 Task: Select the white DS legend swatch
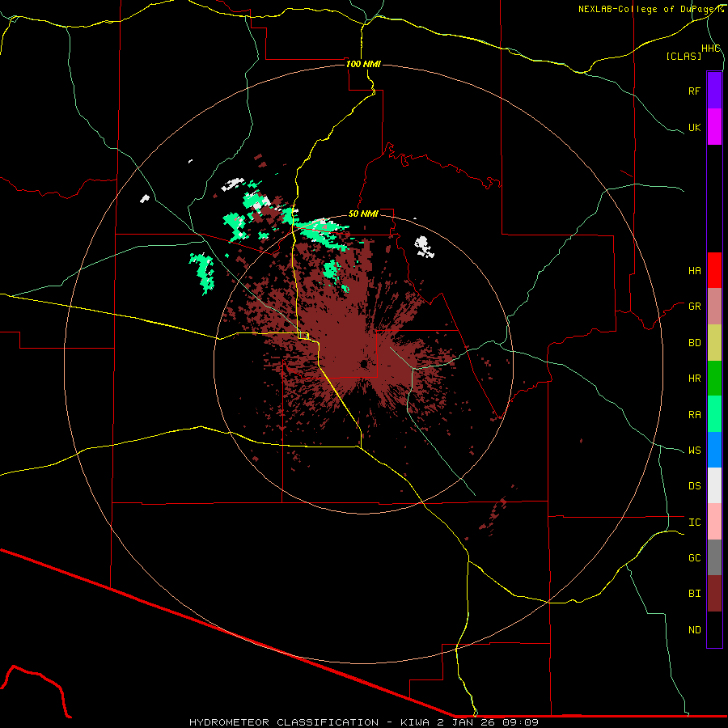pos(714,485)
